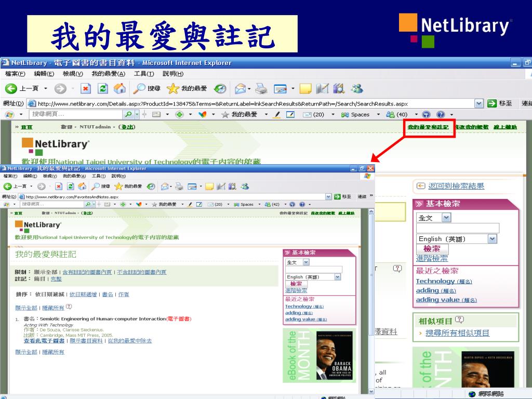Click Stop icon in front window toolbar
532x399 pixels.
59,187
